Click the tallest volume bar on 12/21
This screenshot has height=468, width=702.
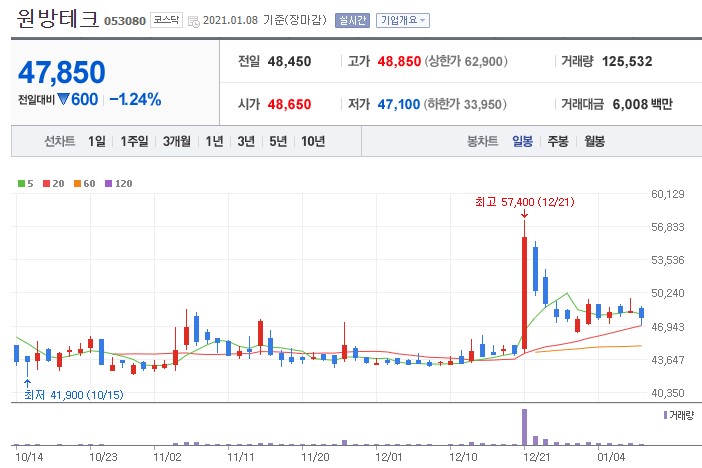click(524, 427)
